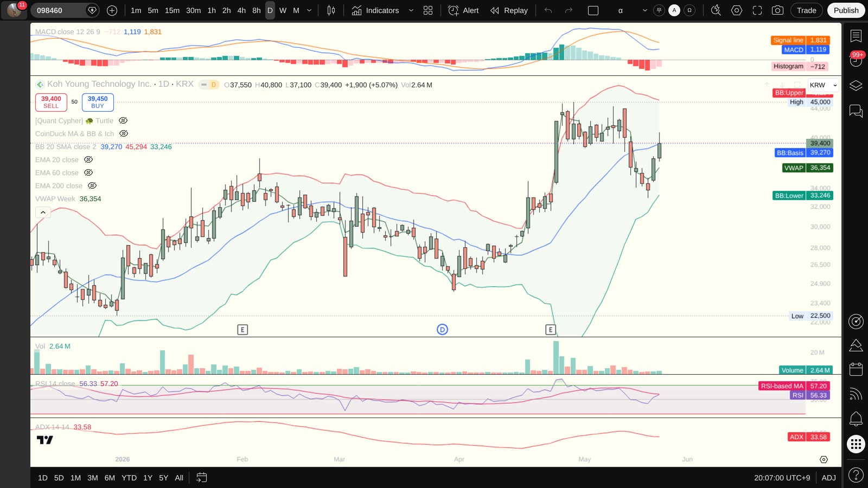Open the object tree layers icon
Viewport: 868px width, 488px height.
pyautogui.click(x=856, y=86)
